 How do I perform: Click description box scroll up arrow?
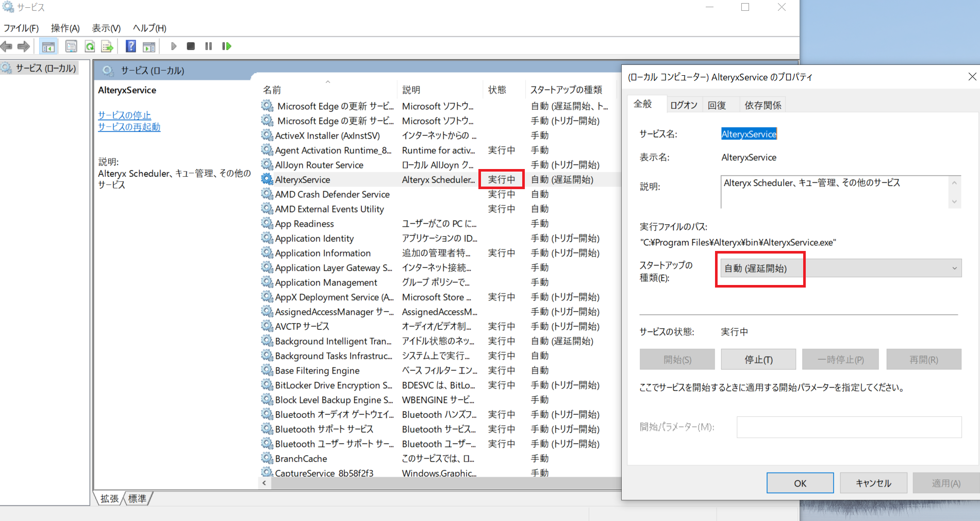pos(955,182)
